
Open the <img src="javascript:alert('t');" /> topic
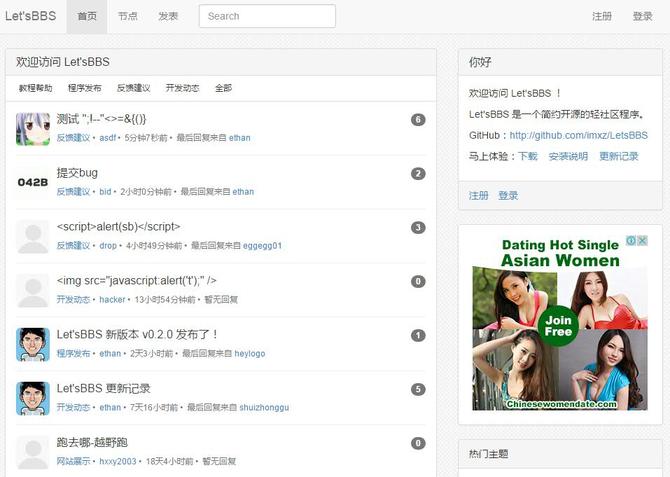coord(137,280)
